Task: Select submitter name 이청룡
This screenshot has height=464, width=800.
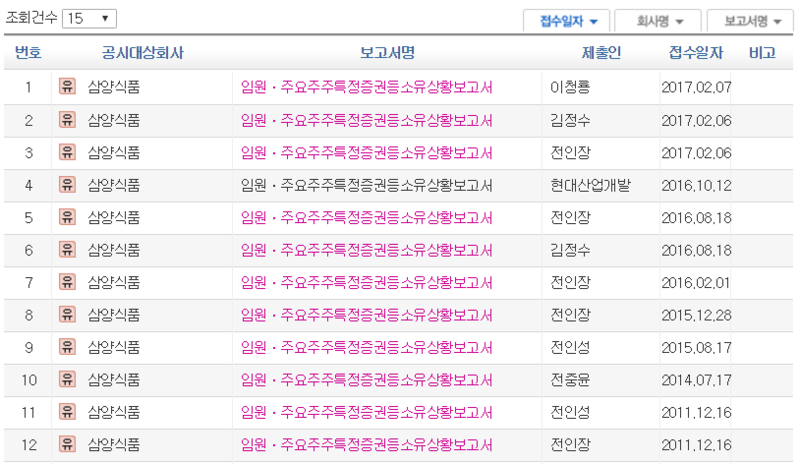Action: tap(570, 87)
